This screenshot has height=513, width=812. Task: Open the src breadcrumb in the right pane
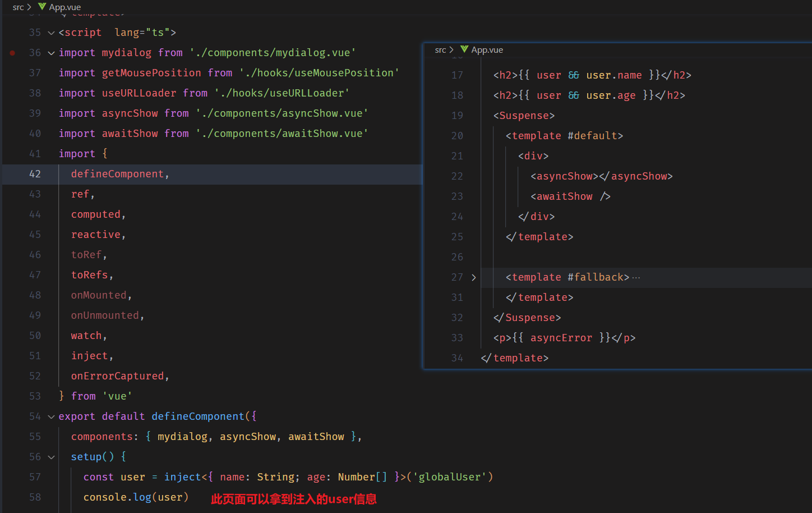click(441, 49)
